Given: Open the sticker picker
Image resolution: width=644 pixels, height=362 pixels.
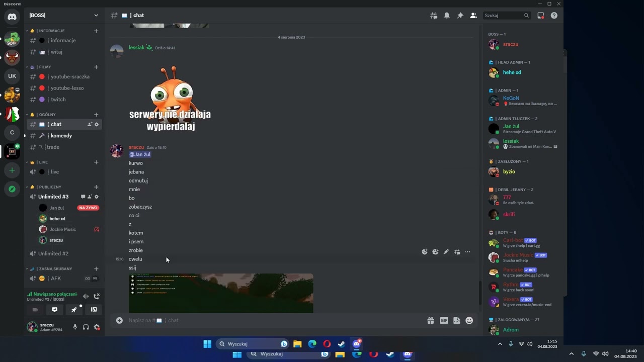Looking at the screenshot, I should (457, 320).
